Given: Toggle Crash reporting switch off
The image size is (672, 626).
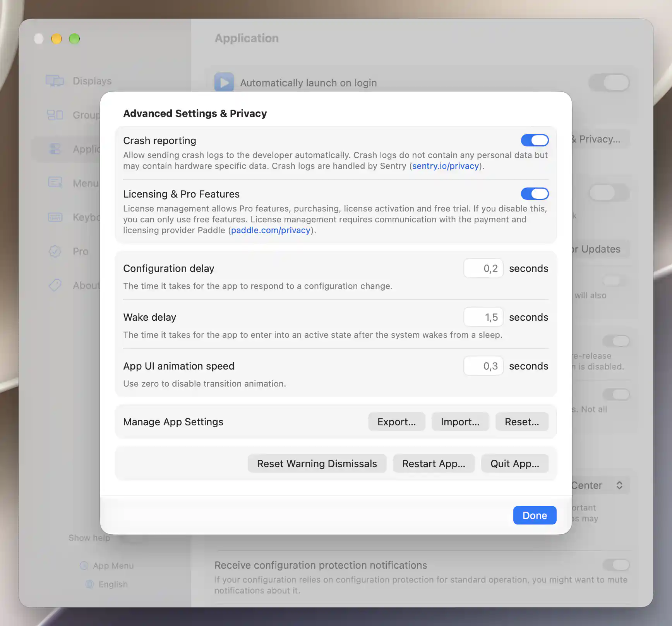Looking at the screenshot, I should click(535, 140).
